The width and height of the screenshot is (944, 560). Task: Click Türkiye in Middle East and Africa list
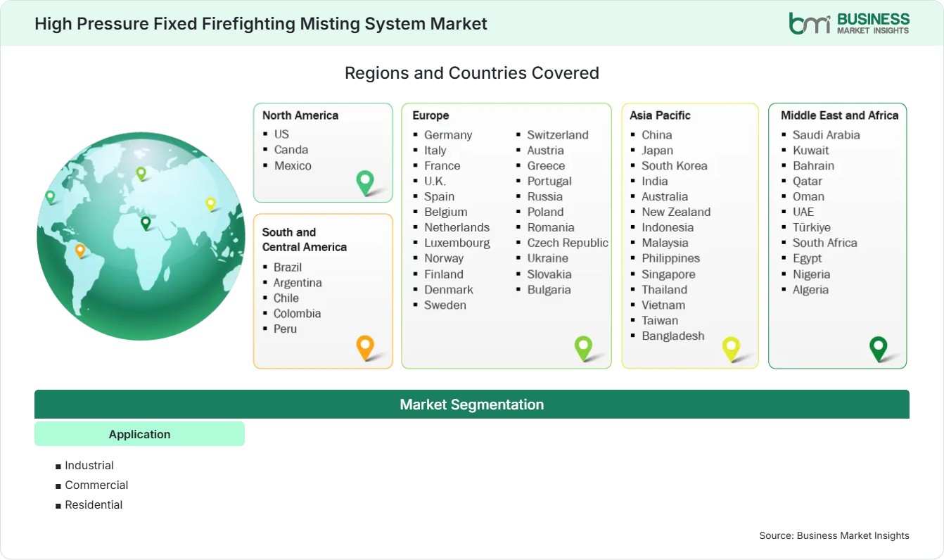pos(812,227)
